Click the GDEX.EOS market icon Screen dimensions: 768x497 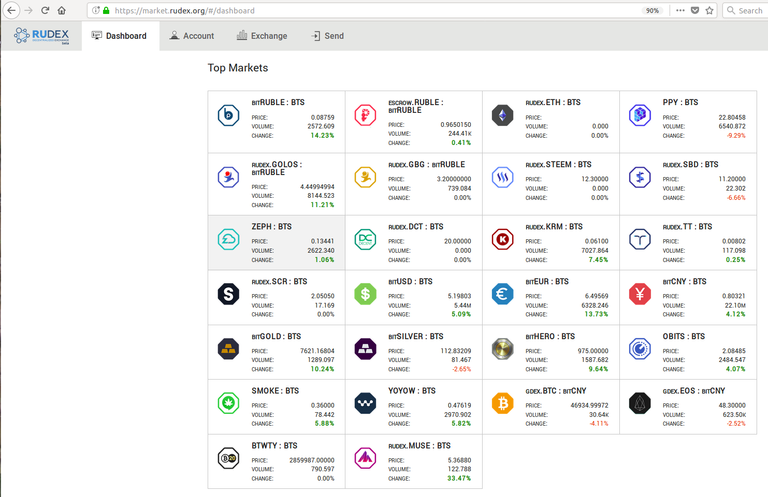click(x=640, y=403)
